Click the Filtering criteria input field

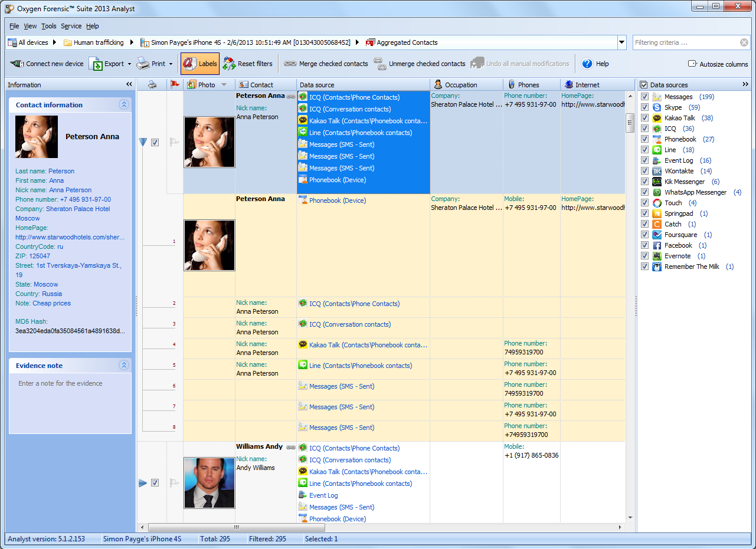686,42
